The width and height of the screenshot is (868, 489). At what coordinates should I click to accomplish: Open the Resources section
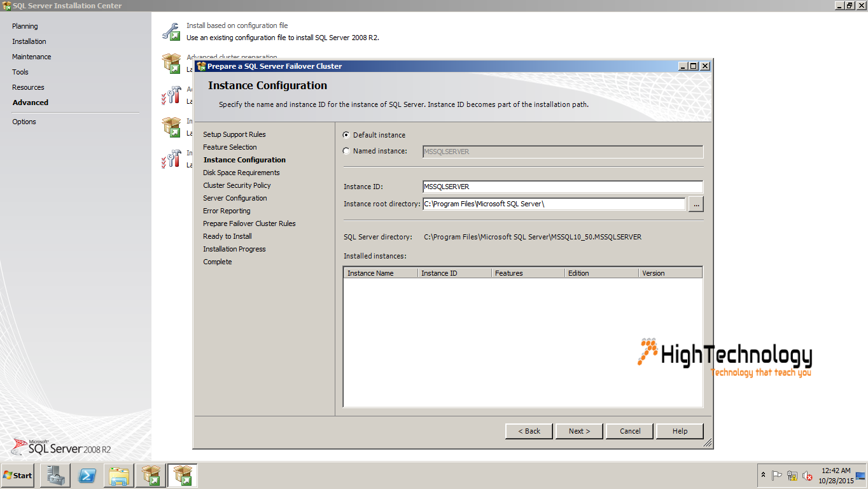pyautogui.click(x=28, y=87)
